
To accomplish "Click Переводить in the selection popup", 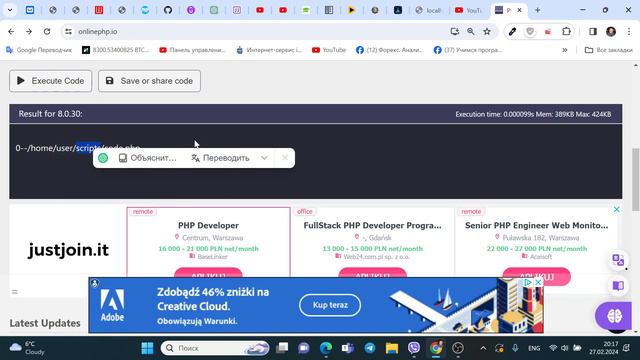I will 220,158.
